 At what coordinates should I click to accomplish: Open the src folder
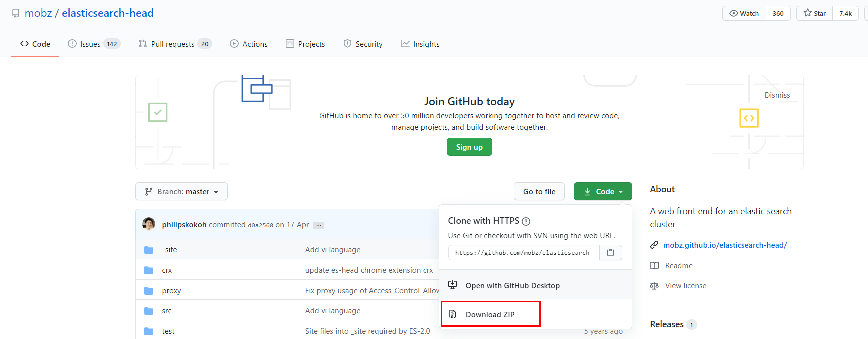[167, 311]
